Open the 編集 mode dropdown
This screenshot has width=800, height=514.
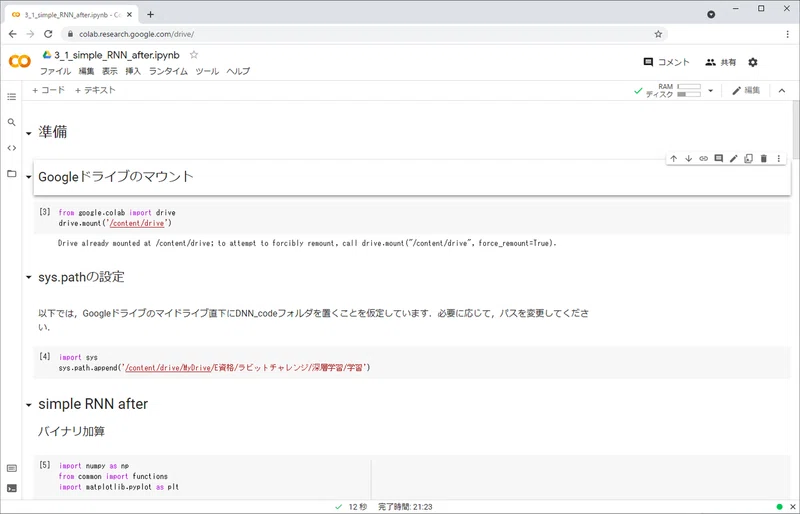[x=746, y=90]
